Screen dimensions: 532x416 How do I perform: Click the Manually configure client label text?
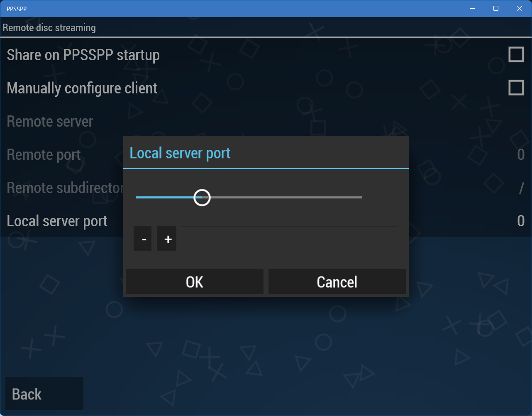click(82, 88)
